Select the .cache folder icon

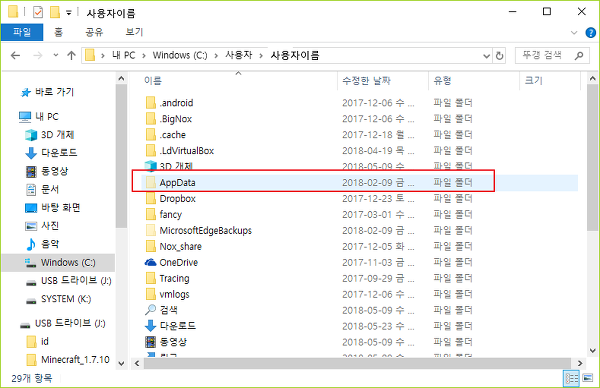tap(151, 135)
